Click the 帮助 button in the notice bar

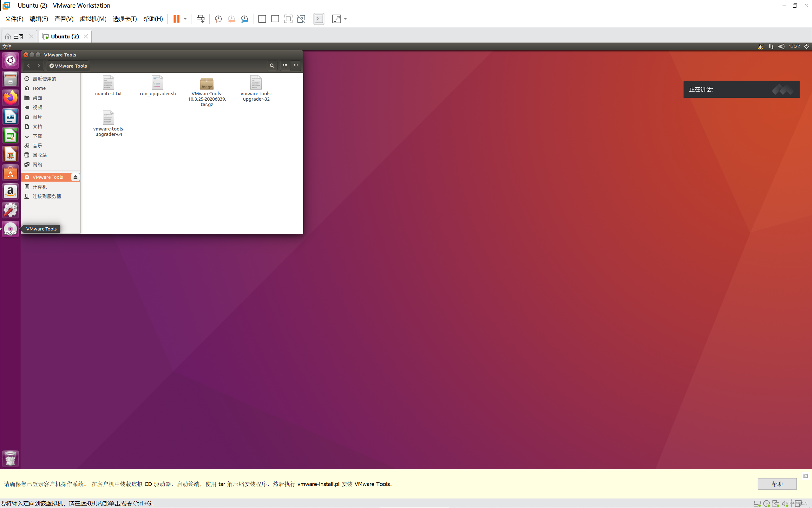777,484
